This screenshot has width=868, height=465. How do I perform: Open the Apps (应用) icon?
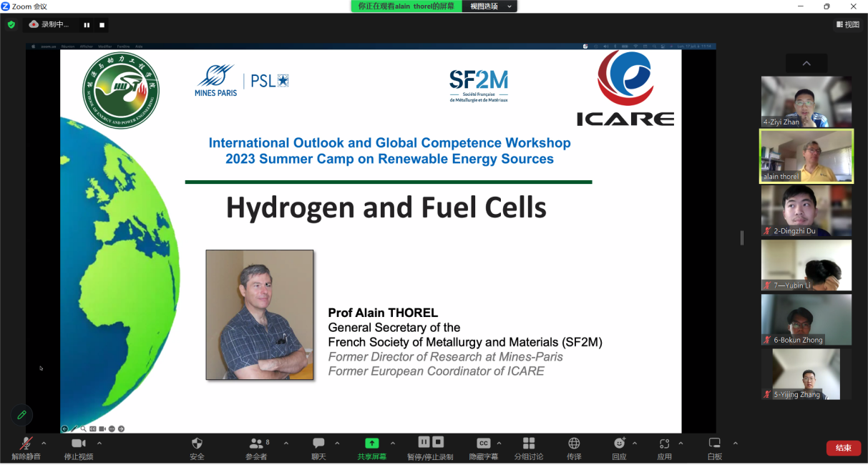click(664, 444)
